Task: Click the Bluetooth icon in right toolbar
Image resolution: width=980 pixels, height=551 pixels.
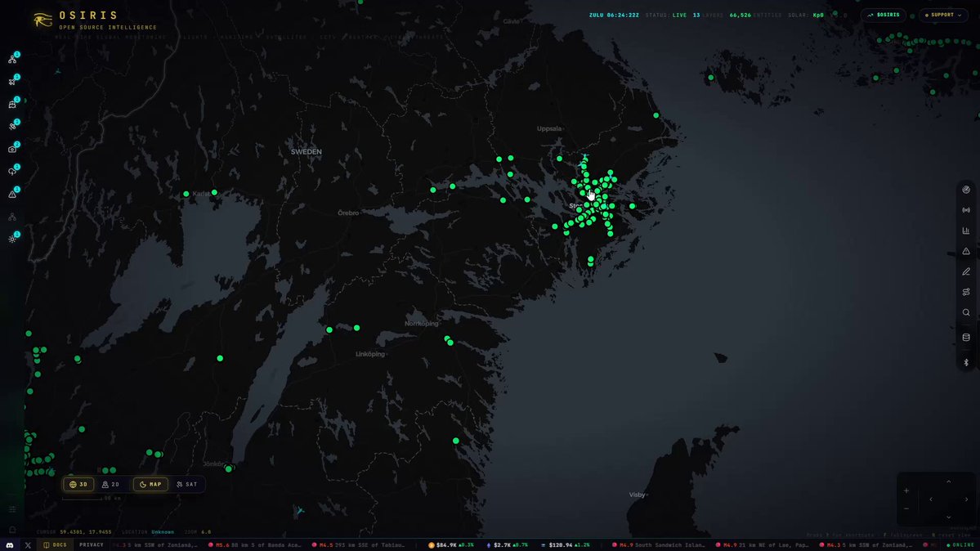Action: pos(966,363)
